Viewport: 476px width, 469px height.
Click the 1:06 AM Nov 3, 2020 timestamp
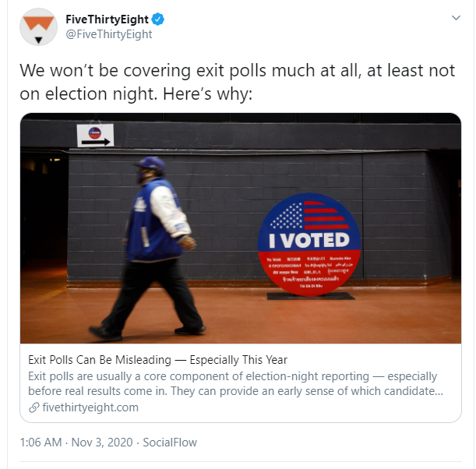[76, 443]
